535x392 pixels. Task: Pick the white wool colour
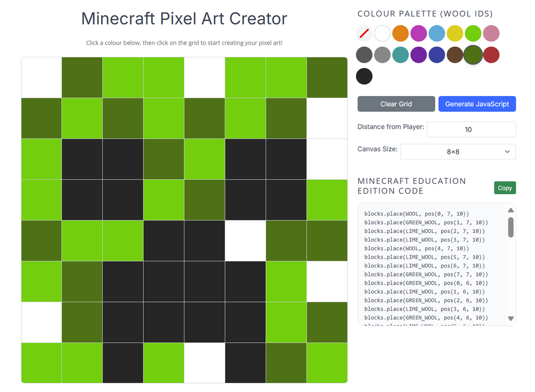click(x=382, y=33)
